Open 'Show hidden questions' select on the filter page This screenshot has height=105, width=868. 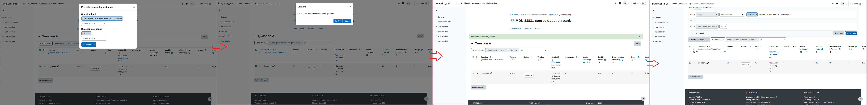click(x=707, y=26)
